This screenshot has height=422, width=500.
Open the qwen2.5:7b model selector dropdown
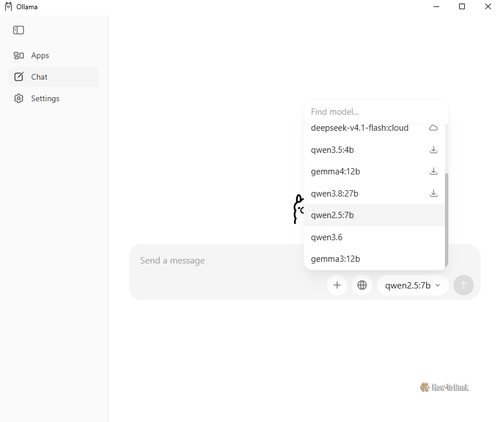[x=412, y=285]
